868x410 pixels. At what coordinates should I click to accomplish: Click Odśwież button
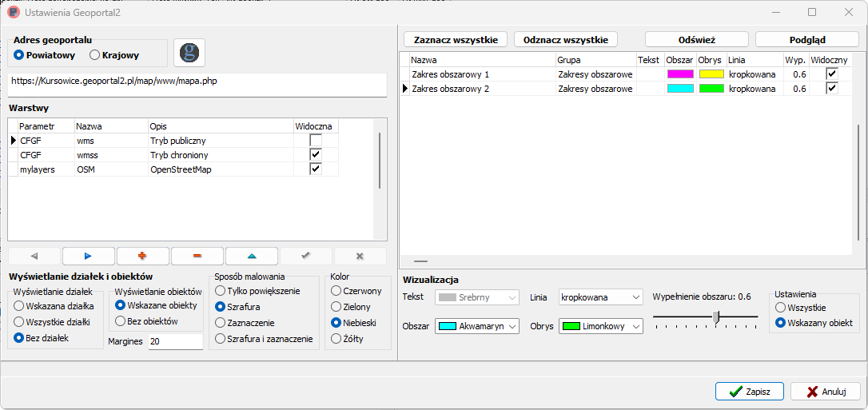click(697, 40)
